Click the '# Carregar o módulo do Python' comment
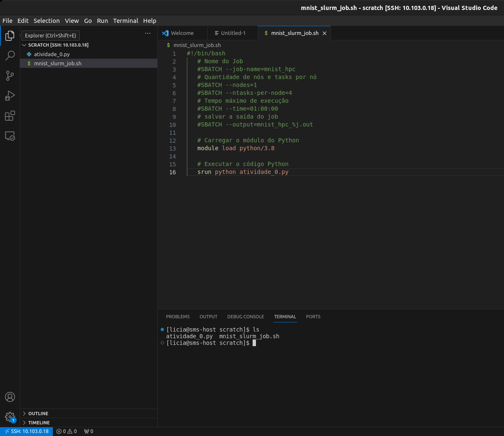The width and height of the screenshot is (504, 436). (248, 141)
